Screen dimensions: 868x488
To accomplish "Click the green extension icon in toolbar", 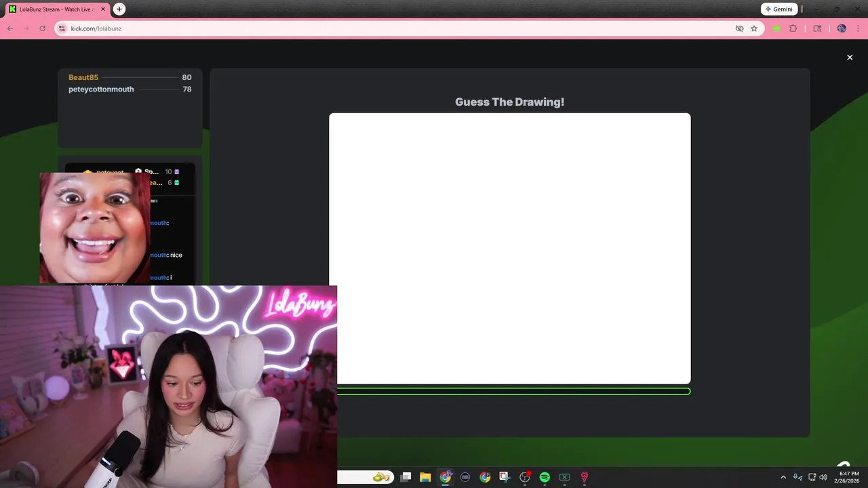I will (x=776, y=28).
